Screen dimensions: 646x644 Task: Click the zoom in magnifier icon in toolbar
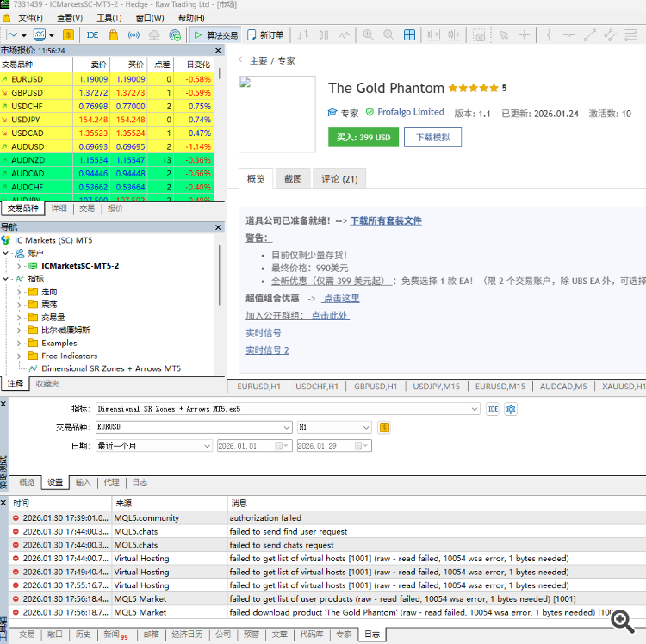coord(368,35)
